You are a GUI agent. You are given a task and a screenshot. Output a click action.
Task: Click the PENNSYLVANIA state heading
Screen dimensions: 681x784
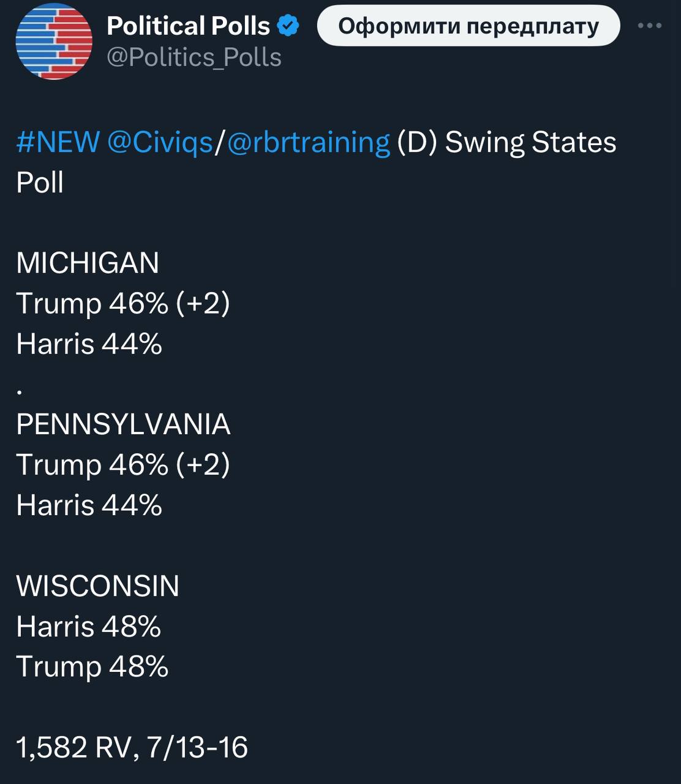pyautogui.click(x=123, y=424)
